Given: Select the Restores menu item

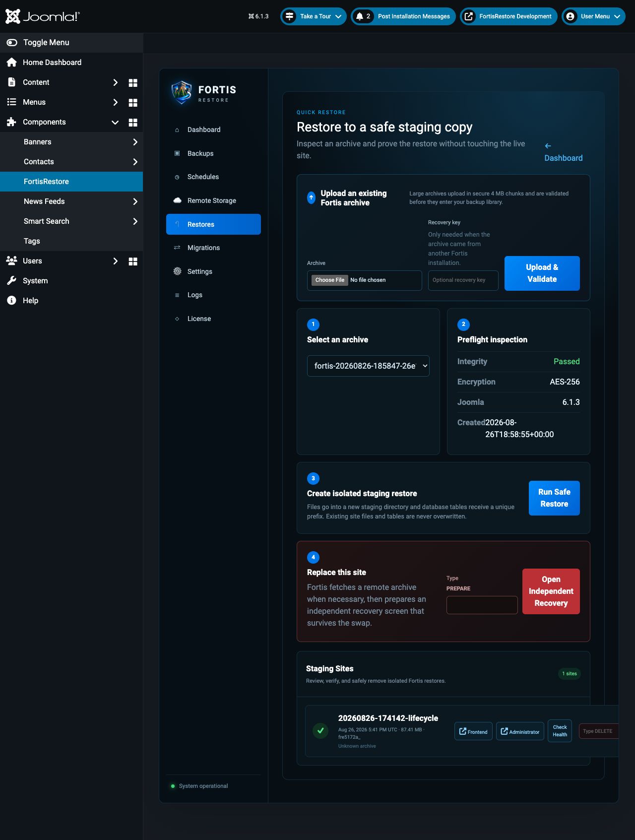Looking at the screenshot, I should [x=213, y=224].
